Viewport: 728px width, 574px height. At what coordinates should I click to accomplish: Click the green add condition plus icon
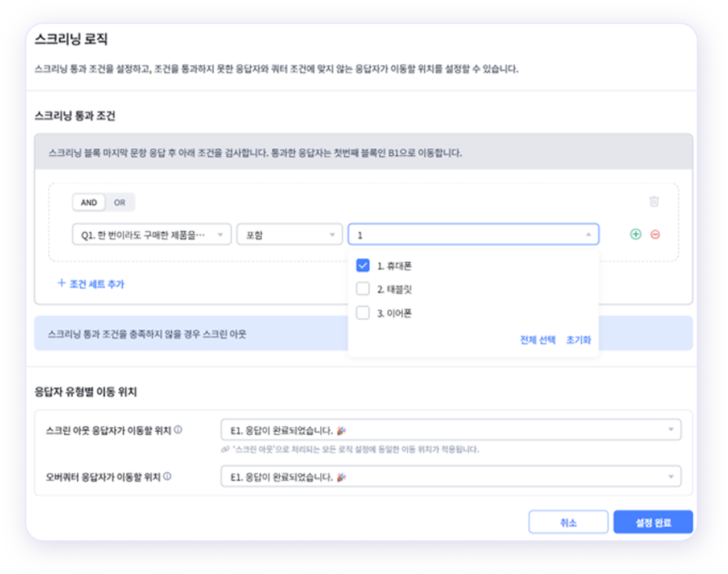point(636,234)
